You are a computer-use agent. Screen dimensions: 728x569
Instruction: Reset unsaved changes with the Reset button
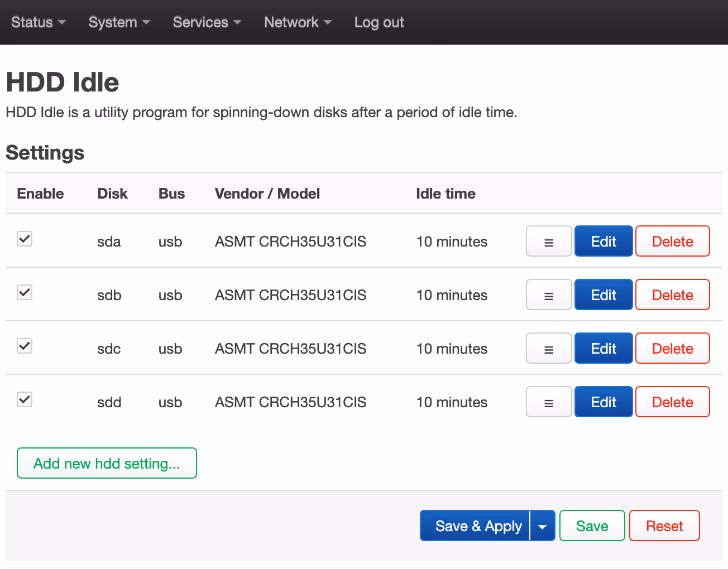coord(664,526)
